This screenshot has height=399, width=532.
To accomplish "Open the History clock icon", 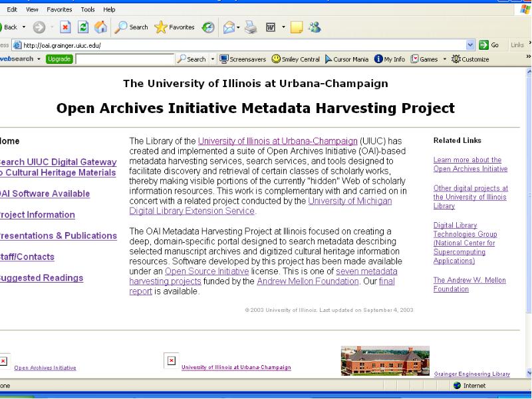I will pos(208,27).
